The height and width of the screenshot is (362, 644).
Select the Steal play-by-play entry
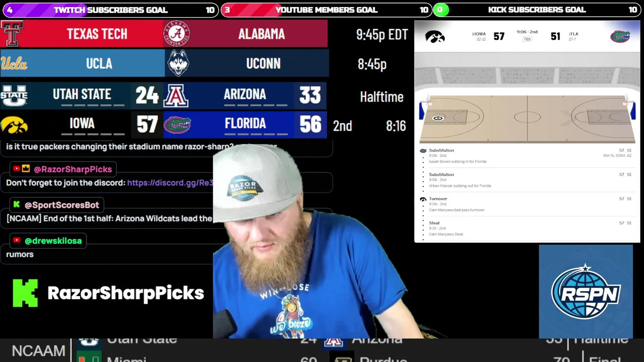coord(527,228)
